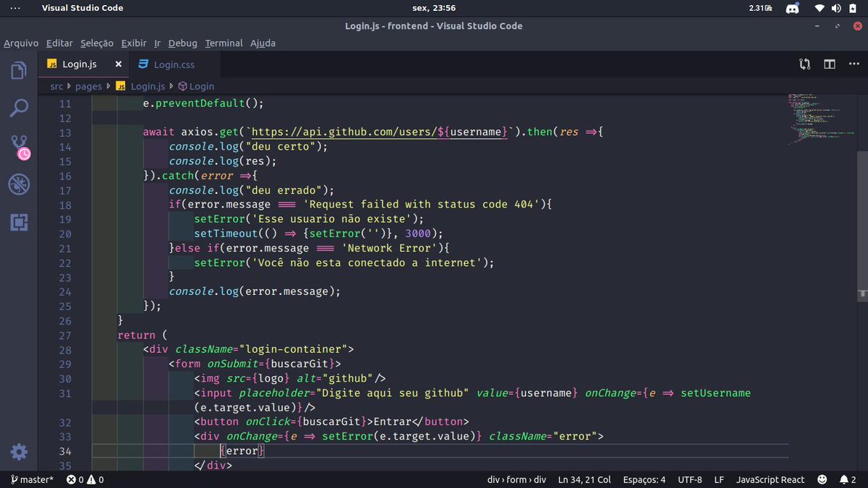Open Source Control view in activity bar
Image resolution: width=868 pixels, height=488 pixels.
click(x=20, y=147)
